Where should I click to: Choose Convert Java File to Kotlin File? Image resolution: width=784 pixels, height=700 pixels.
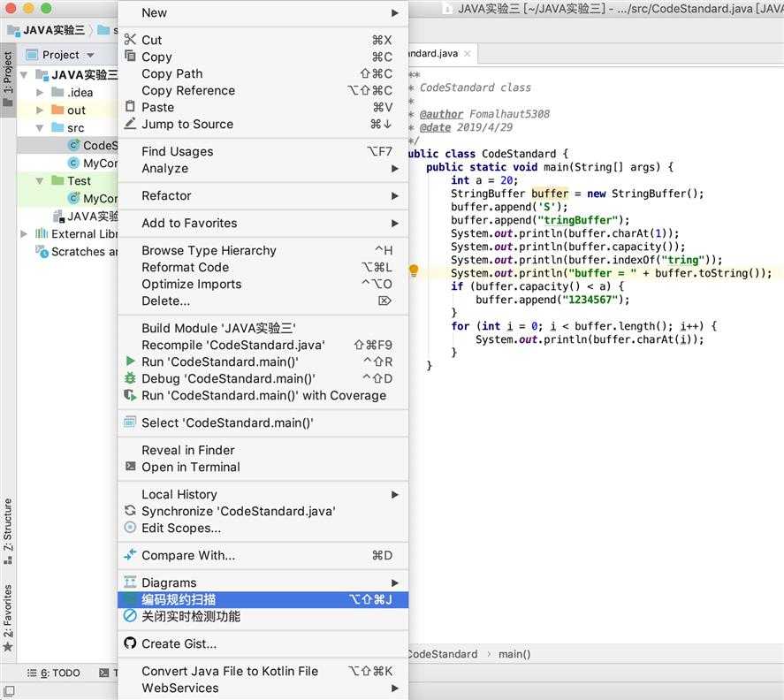point(263,671)
